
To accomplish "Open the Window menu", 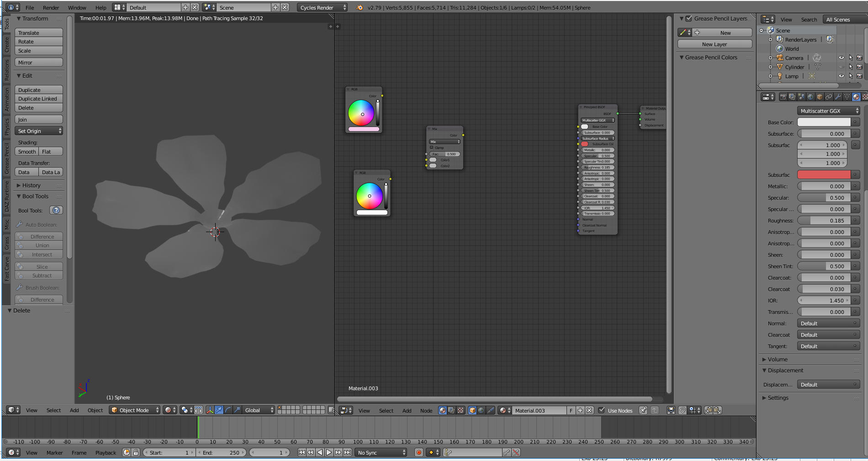I will pos(77,7).
